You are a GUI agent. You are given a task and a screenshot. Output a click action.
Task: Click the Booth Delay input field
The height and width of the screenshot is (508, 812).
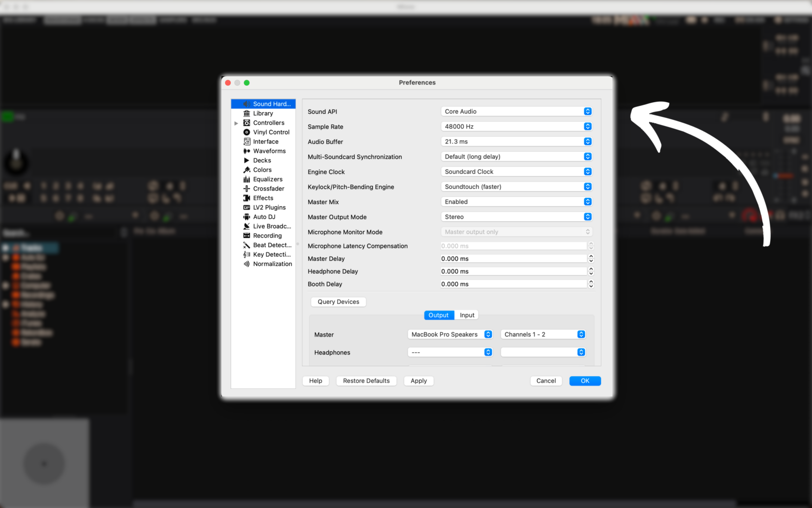(513, 284)
